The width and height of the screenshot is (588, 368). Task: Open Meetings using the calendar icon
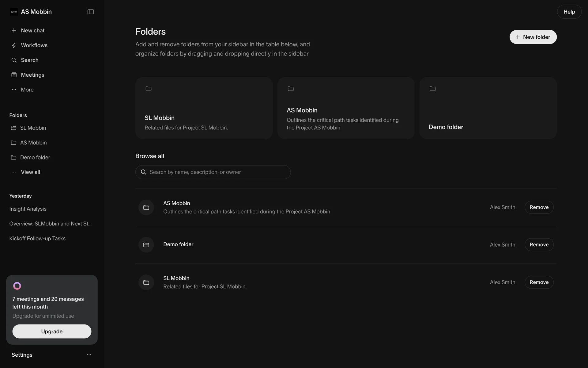pos(14,75)
